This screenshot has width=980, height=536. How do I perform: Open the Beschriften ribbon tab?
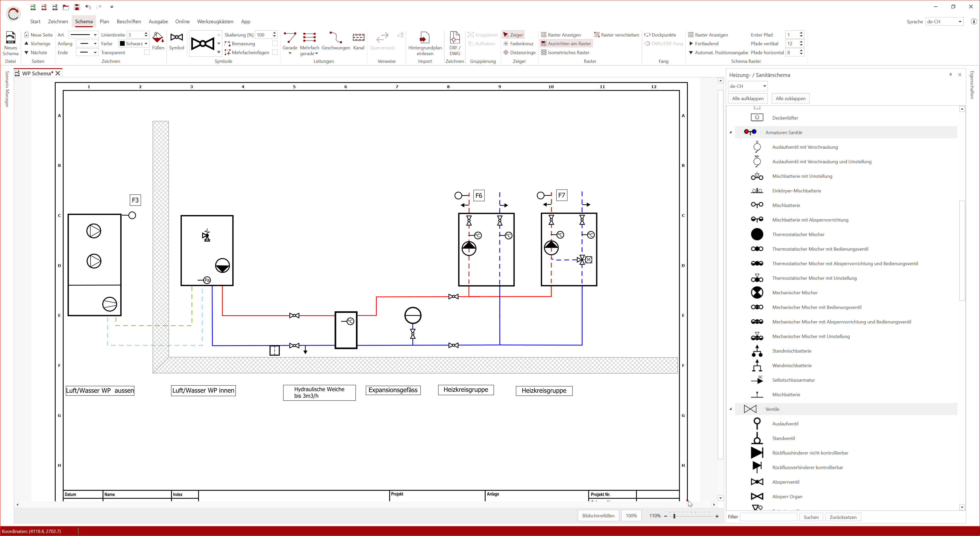coord(129,21)
